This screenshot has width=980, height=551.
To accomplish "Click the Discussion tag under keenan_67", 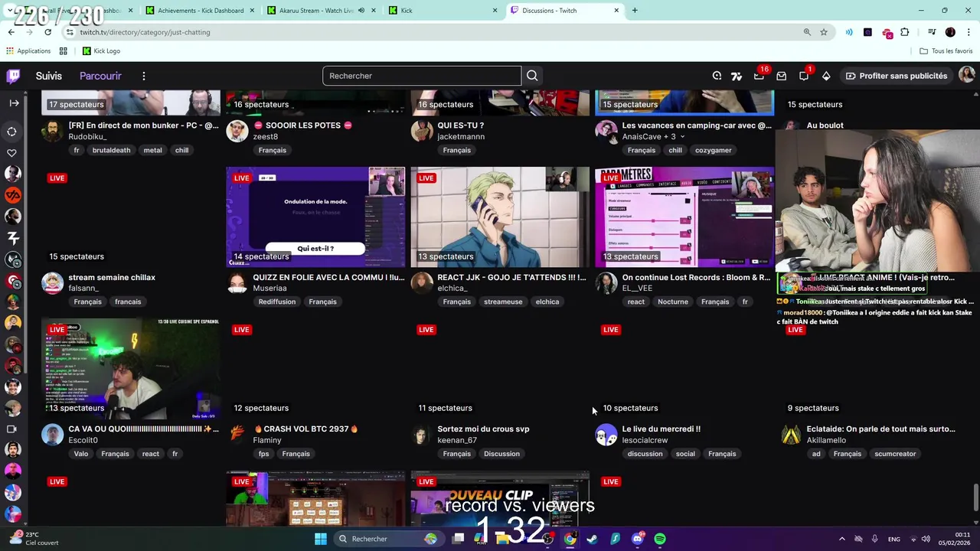I will pyautogui.click(x=501, y=454).
